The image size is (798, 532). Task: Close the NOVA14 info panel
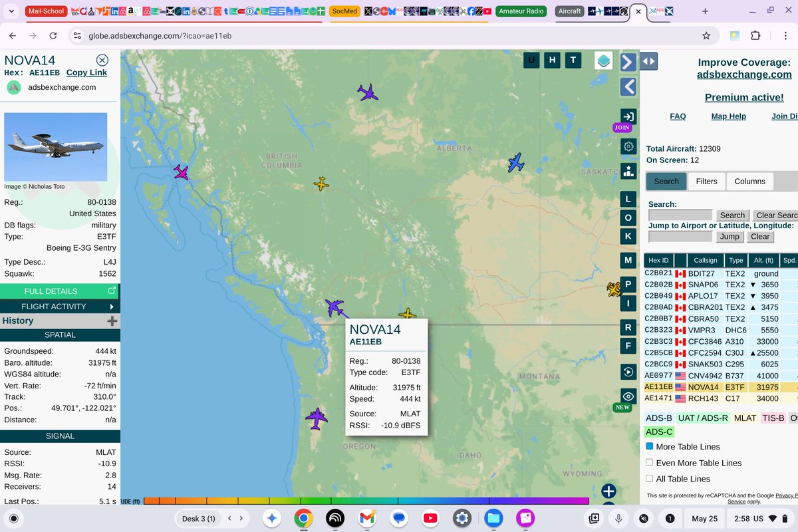click(x=102, y=60)
